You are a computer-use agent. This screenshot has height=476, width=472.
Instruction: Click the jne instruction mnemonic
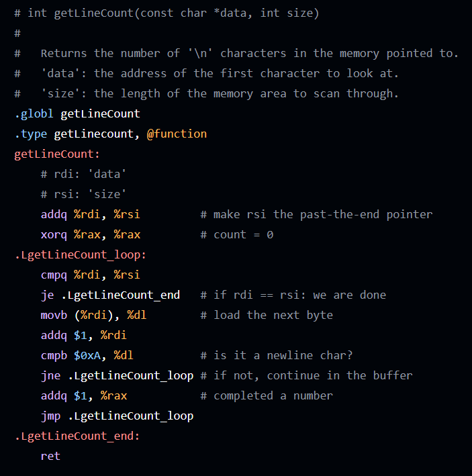point(50,375)
